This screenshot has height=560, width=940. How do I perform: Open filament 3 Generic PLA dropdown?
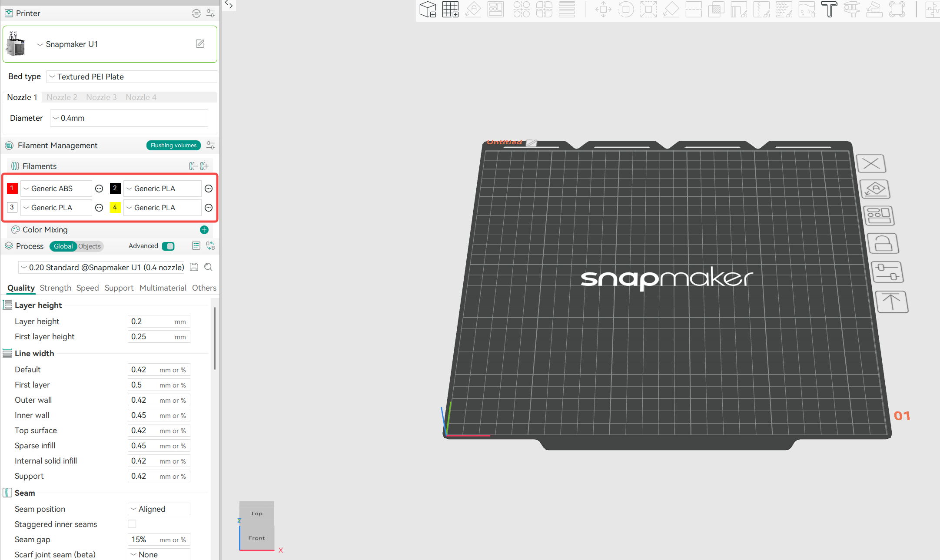(56, 208)
